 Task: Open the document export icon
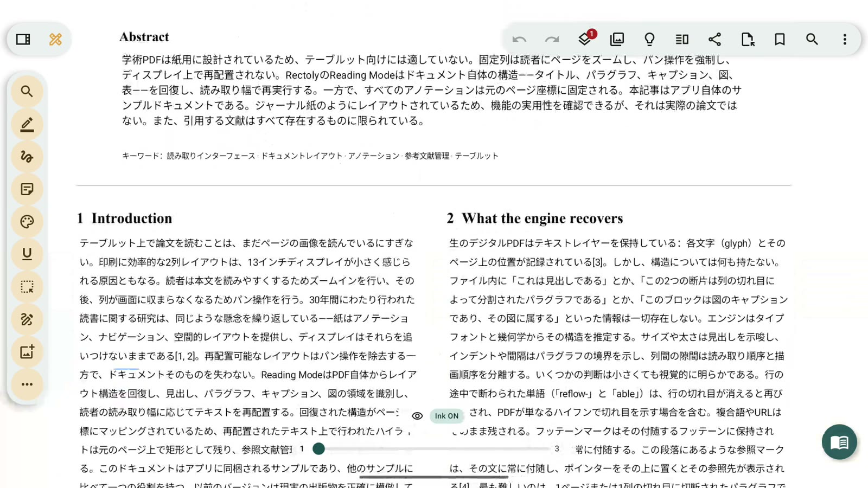pyautogui.click(x=748, y=39)
